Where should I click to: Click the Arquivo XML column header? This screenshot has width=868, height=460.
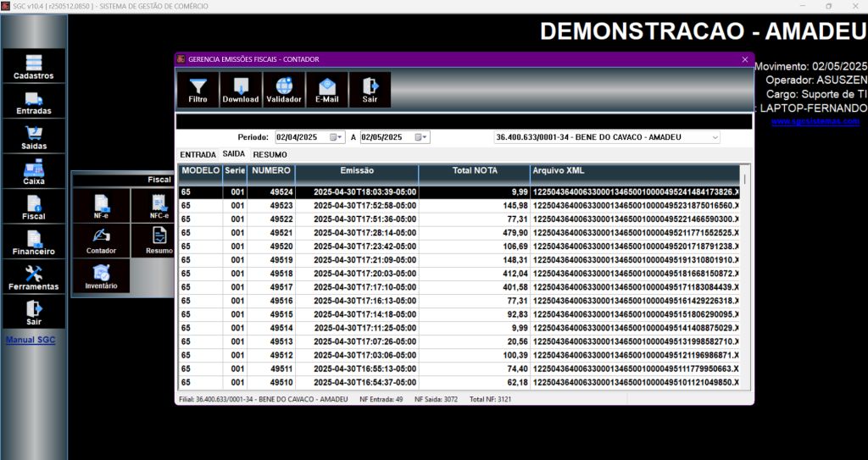pyautogui.click(x=635, y=175)
